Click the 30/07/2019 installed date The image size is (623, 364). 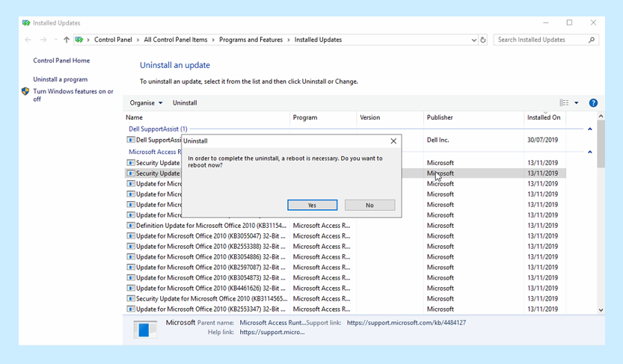[542, 140]
